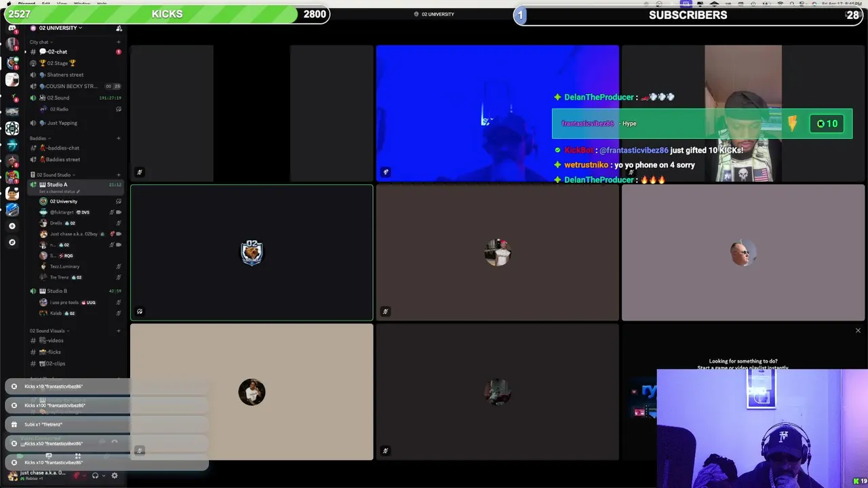Join the 02 Stage channel

click(75, 63)
